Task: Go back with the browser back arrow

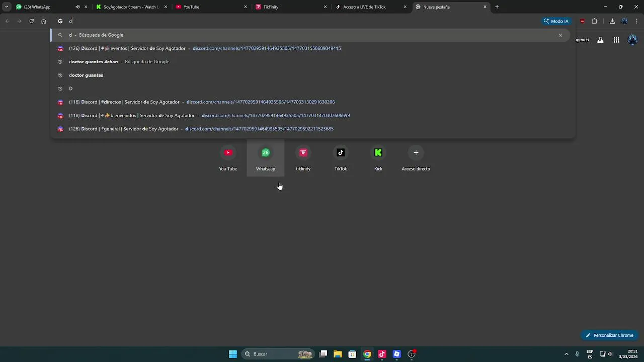Action: (x=7, y=21)
